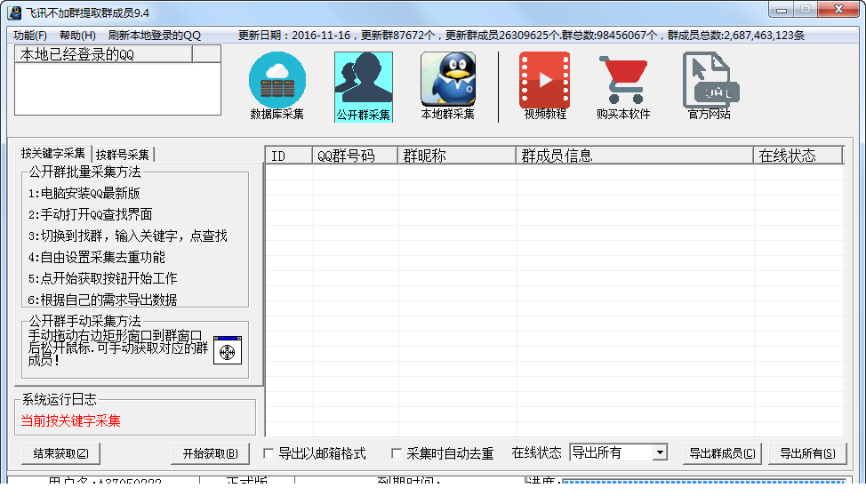Click 购买本软件 shopping cart icon
This screenshot has width=866, height=504.
click(622, 80)
